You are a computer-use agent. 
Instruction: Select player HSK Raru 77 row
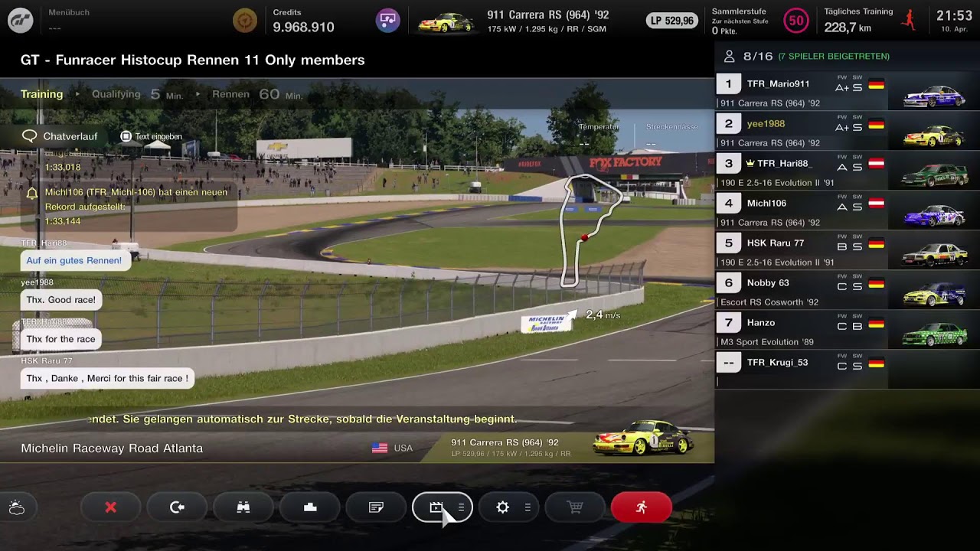[x=847, y=251]
